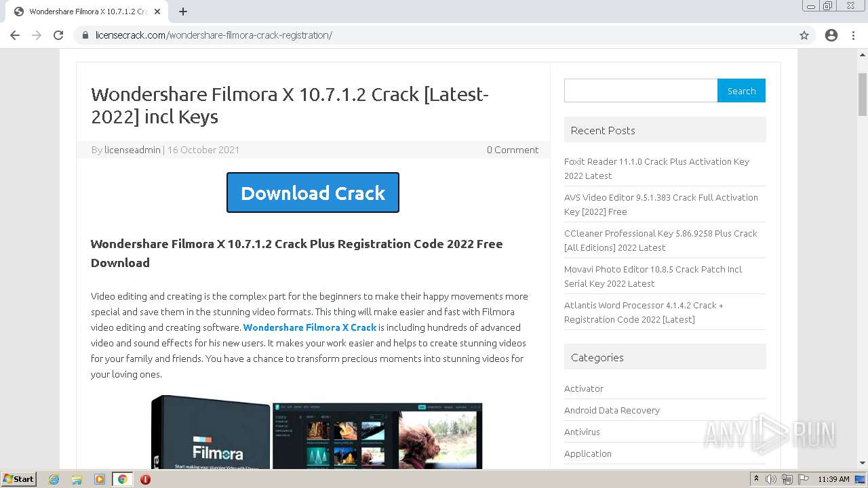Open the Antivirus category
Viewport: 868px width, 488px height.
pos(582,432)
